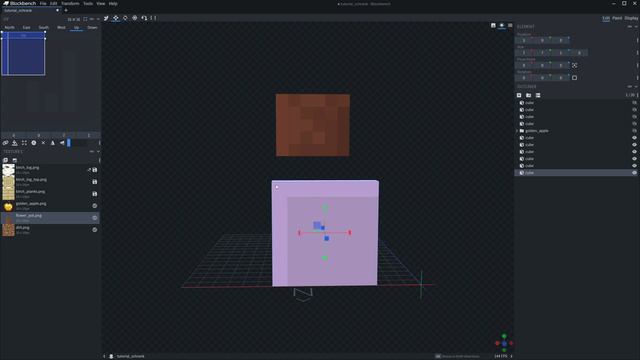
Task: Click the check status icon for golden_apple.png
Action: [x=95, y=206]
